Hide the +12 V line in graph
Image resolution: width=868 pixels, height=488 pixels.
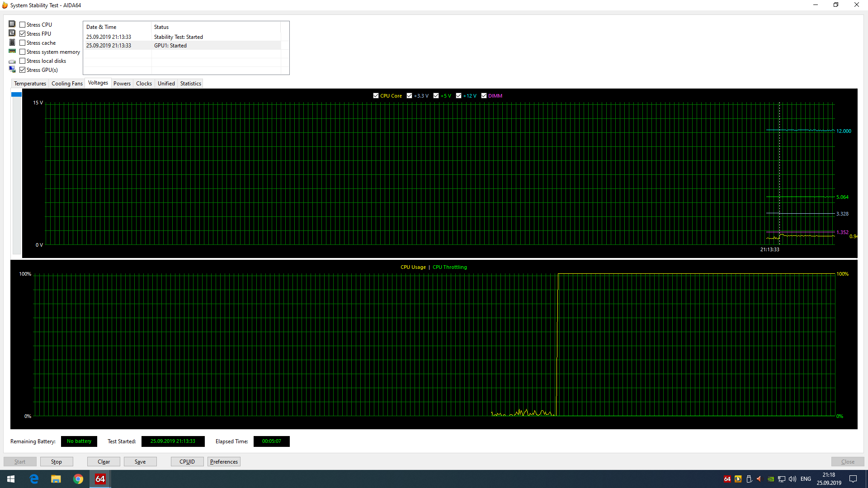click(x=458, y=96)
